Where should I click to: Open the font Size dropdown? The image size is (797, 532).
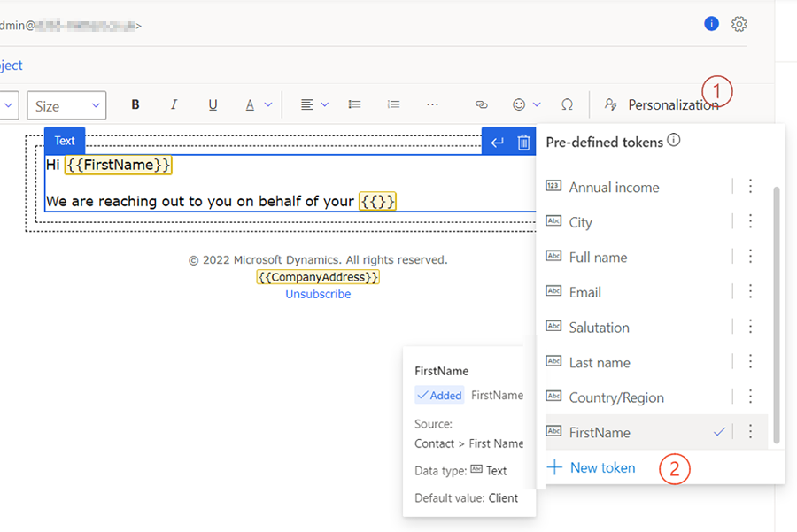tap(66, 105)
